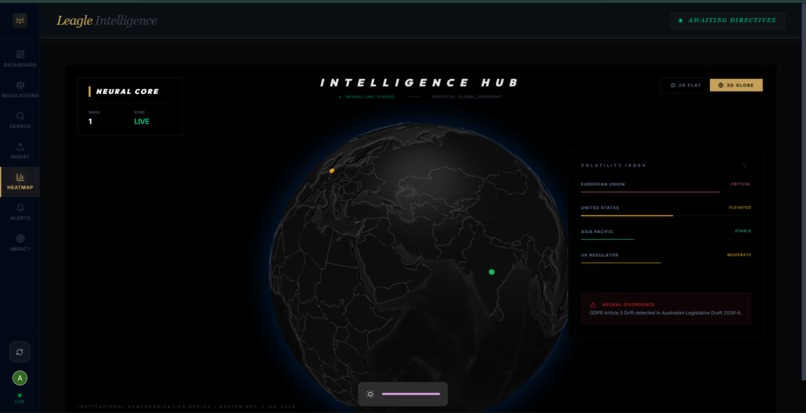806x413 pixels.
Task: Click the United States volatility bar
Action: pos(666,216)
